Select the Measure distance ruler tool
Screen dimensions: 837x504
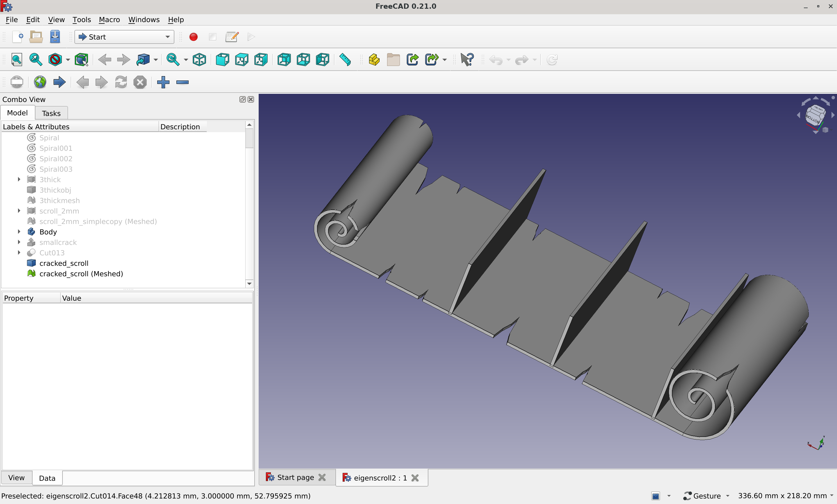click(x=345, y=60)
